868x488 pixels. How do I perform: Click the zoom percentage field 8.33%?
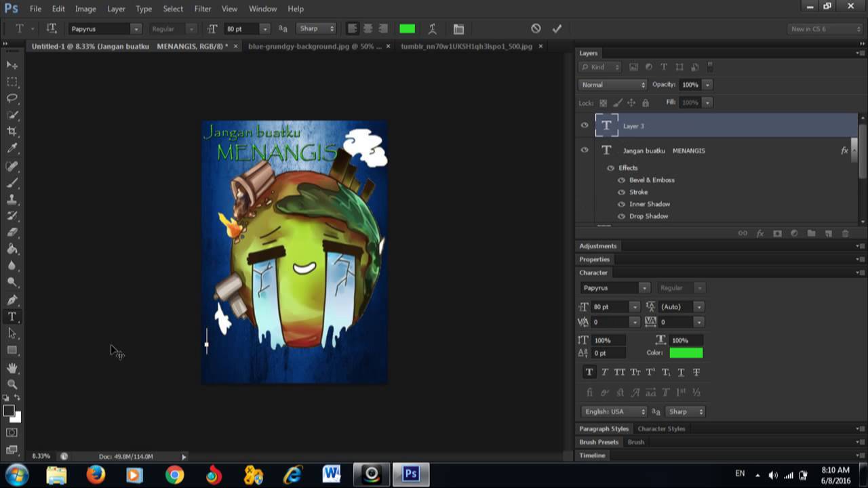41,456
